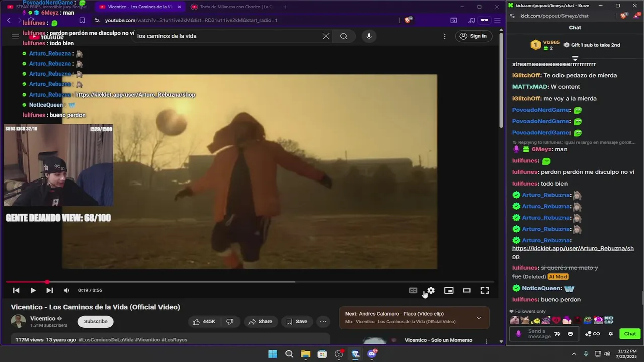Viewport: 644px width, 362px height.
Task: Go back in browser history
Action: 9,20
